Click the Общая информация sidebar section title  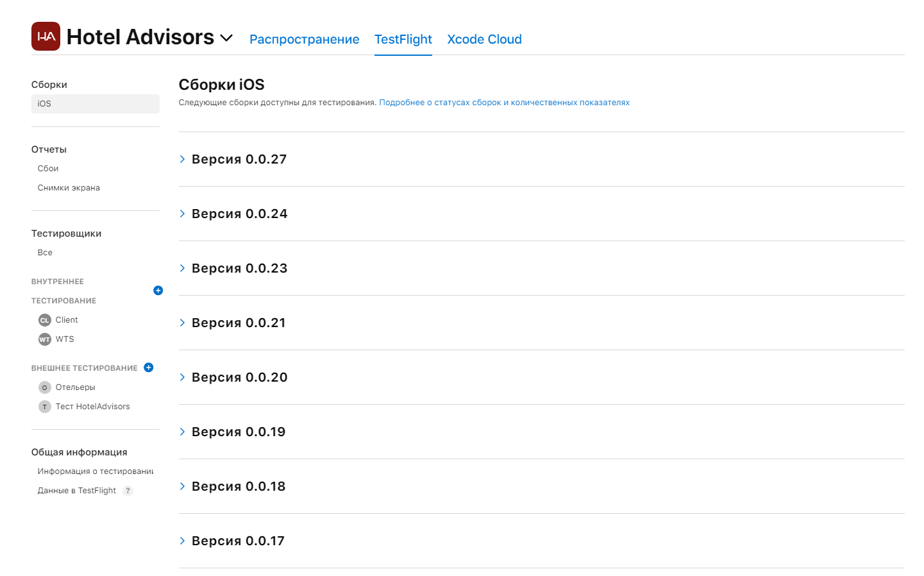click(x=80, y=452)
